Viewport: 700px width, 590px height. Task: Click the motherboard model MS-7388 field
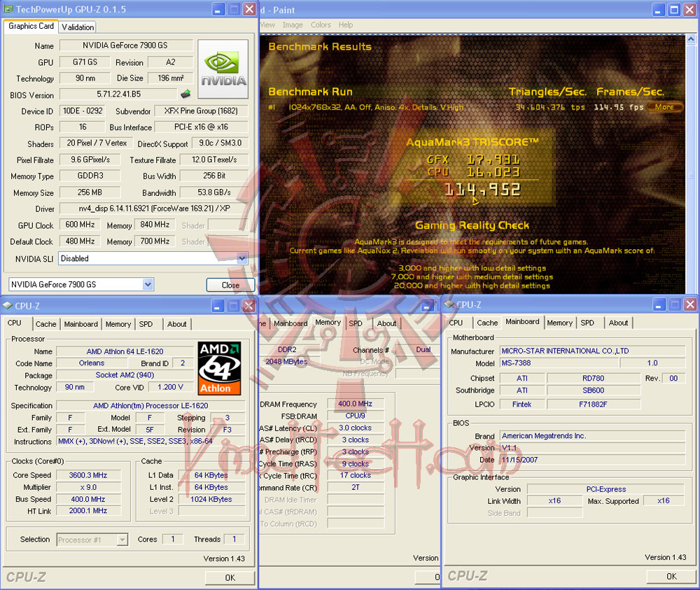559,363
